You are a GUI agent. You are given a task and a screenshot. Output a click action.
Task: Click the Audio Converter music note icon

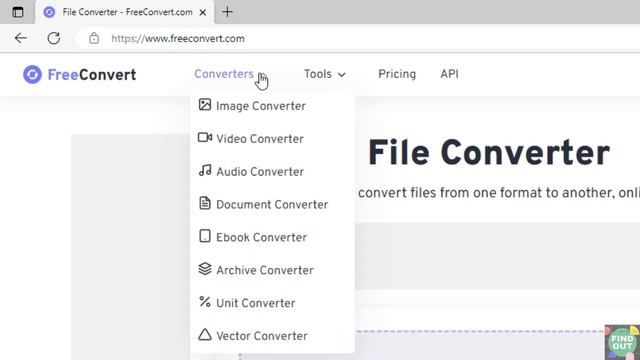pyautogui.click(x=205, y=170)
